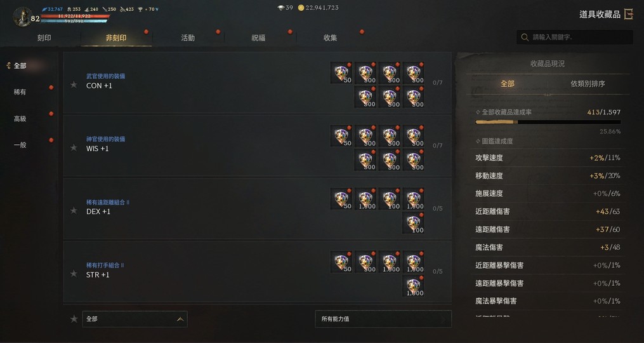
Task: Open the 全部 filter dropdown at bottom
Action: tap(135, 319)
